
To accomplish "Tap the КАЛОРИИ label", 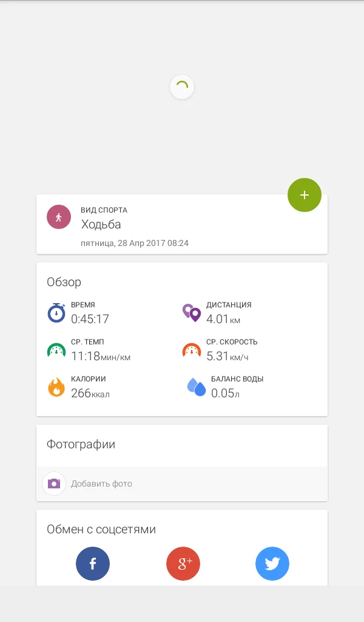I will point(89,379).
